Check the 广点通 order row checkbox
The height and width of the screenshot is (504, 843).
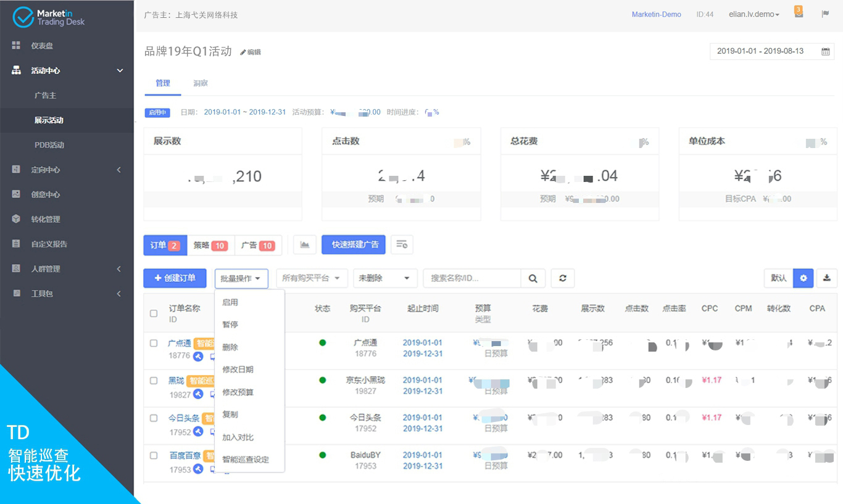(x=154, y=344)
